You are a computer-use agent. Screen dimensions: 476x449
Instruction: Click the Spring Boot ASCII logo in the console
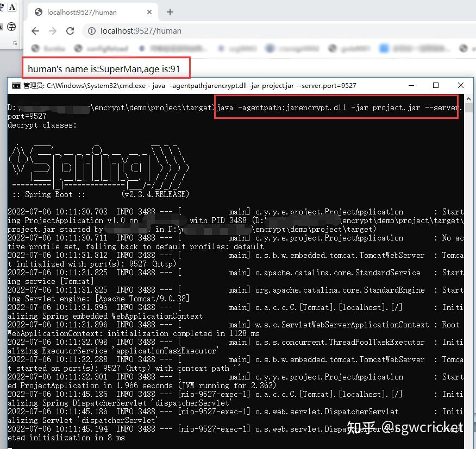coord(98,163)
